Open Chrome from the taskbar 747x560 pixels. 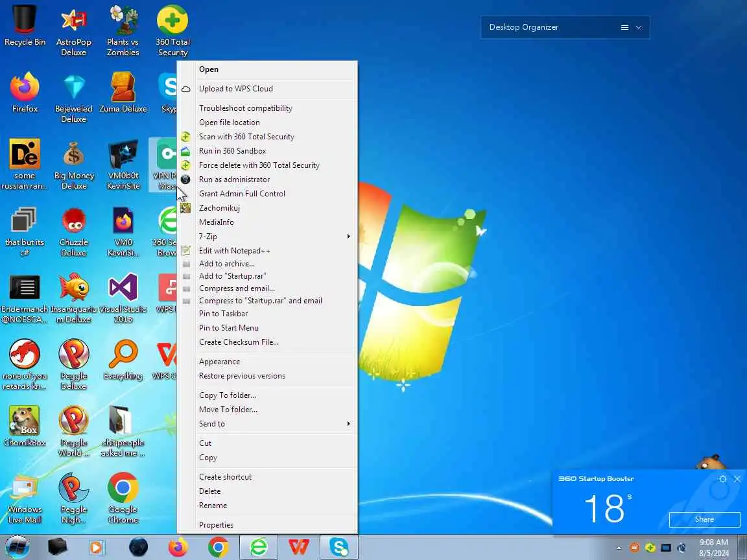[x=218, y=548]
